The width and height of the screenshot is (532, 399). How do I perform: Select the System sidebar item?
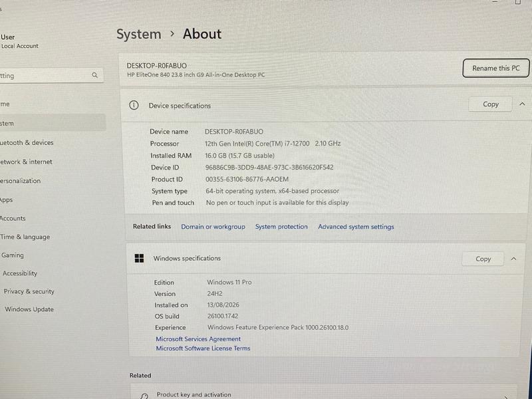tap(53, 123)
